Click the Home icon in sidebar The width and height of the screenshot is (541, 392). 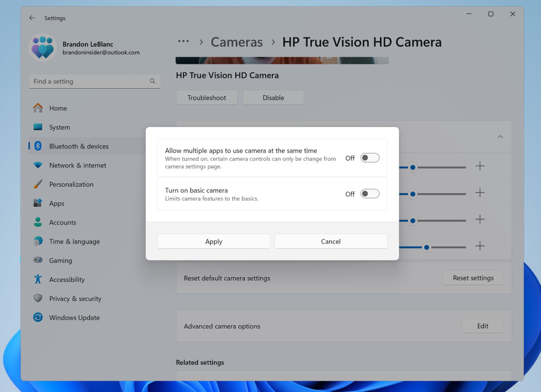tap(38, 108)
